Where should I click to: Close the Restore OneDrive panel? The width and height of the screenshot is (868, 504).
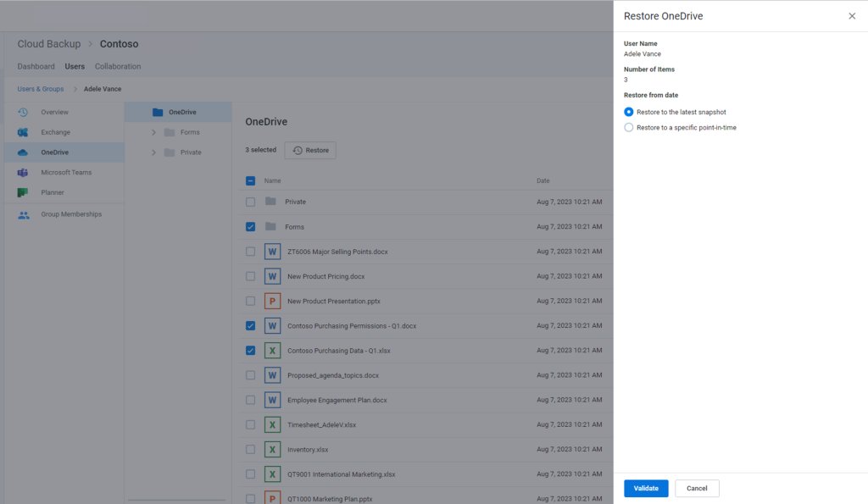click(852, 16)
